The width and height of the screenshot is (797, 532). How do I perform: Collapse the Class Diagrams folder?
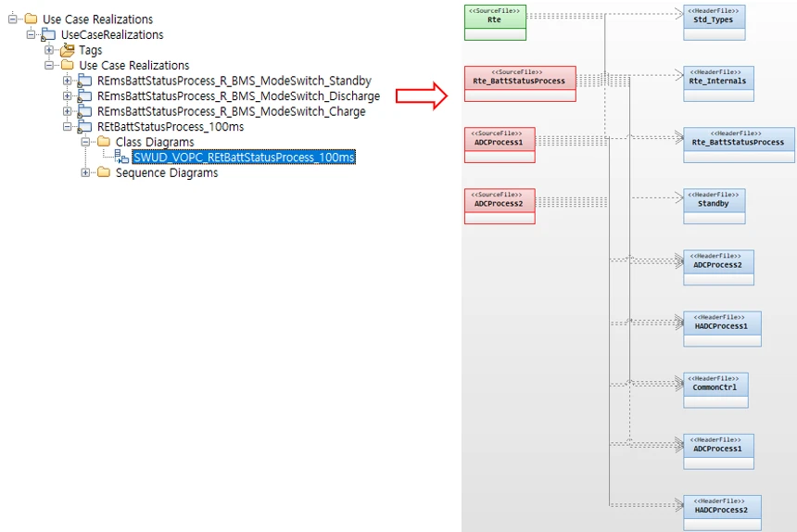click(85, 142)
